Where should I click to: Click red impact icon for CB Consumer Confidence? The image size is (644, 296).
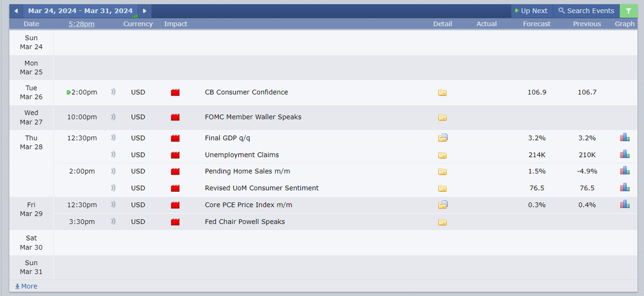(x=175, y=92)
